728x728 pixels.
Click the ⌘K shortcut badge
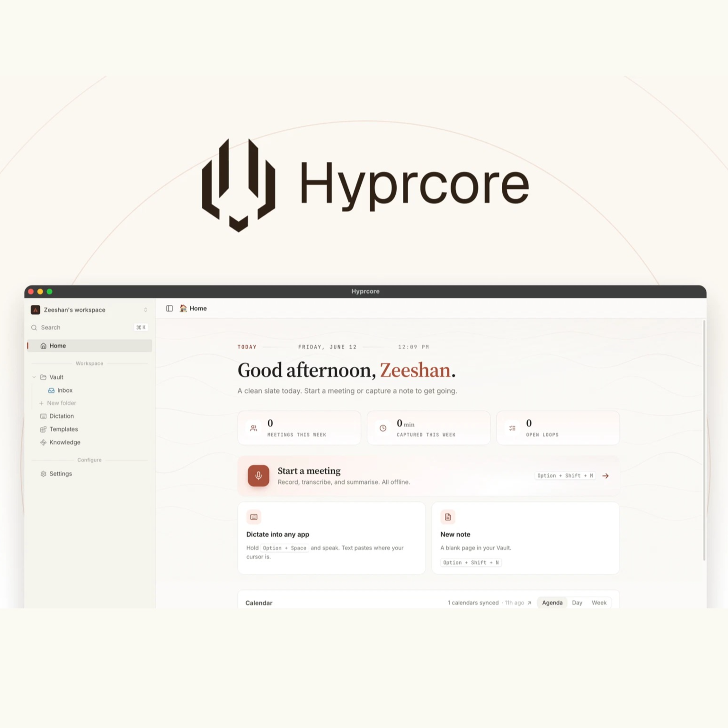coord(141,328)
